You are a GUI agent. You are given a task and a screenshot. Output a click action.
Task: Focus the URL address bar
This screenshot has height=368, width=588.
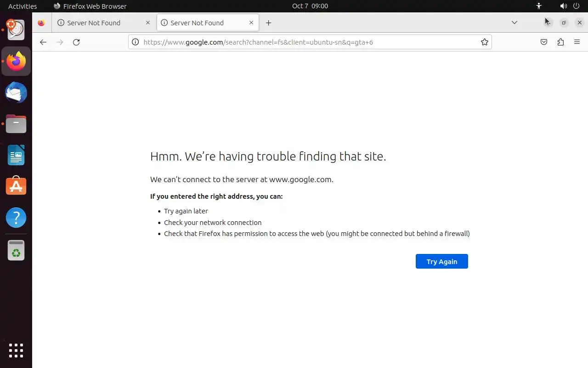click(x=310, y=42)
